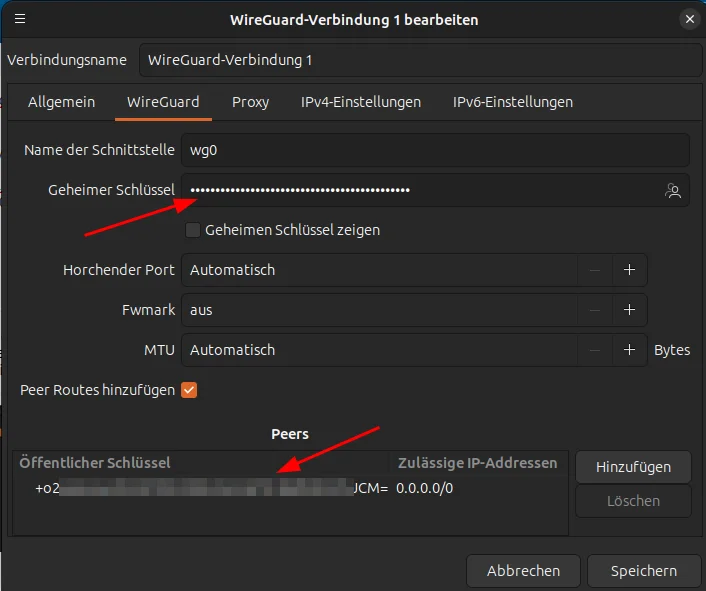Decrease MTU with minus button
706x591 pixels.
click(595, 350)
